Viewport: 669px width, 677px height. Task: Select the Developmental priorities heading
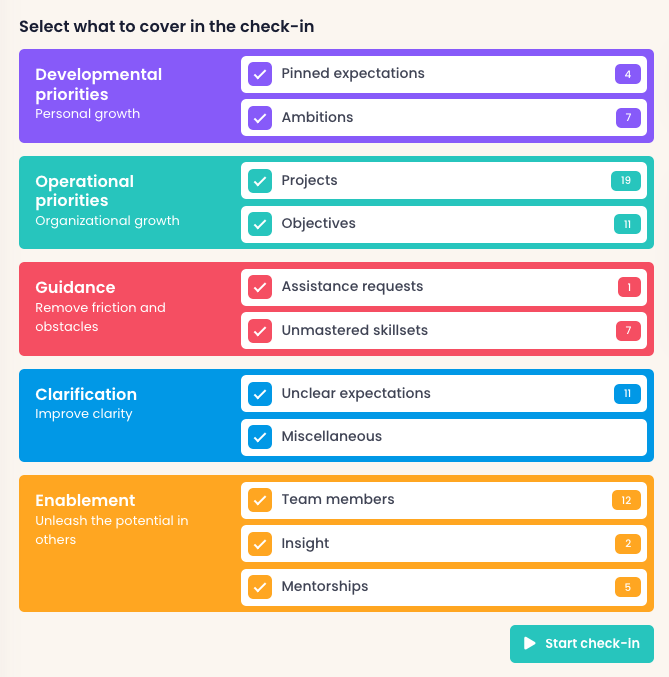(98, 84)
